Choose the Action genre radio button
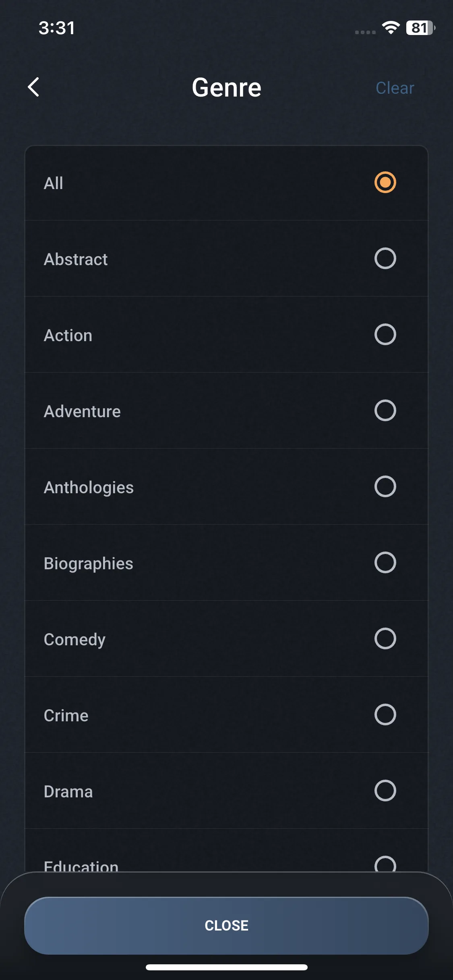 pos(385,335)
